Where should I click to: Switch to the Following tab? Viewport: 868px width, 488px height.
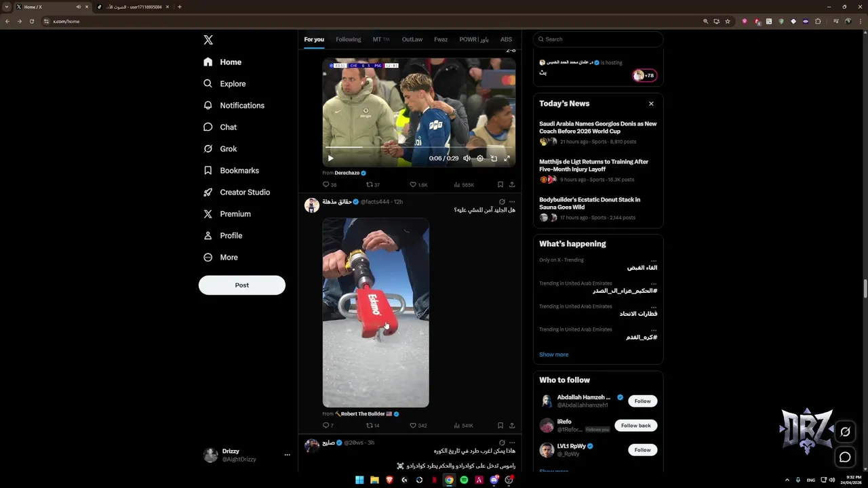(349, 39)
